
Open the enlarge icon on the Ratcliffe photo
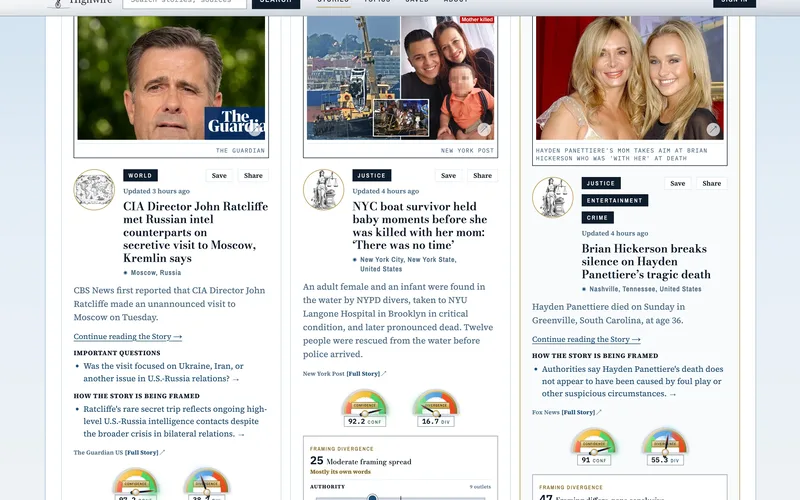pos(255,130)
